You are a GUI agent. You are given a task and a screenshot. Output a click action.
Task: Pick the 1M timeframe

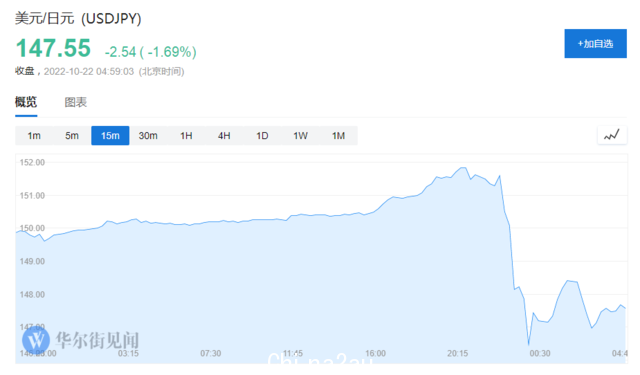coord(338,135)
